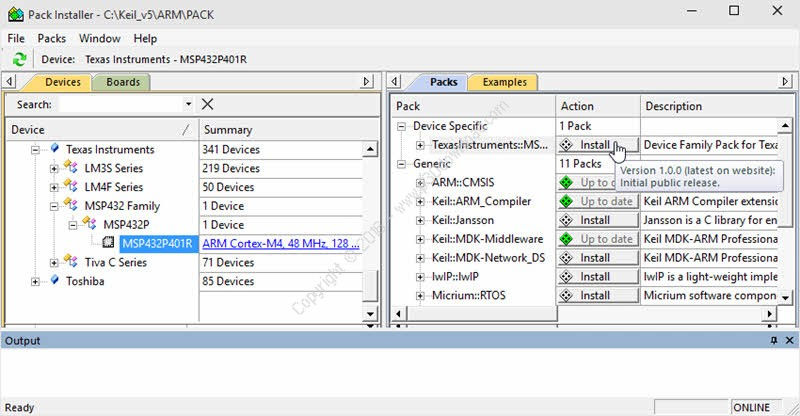Open the Help menu
Screen dimensions: 800x416
145,38
